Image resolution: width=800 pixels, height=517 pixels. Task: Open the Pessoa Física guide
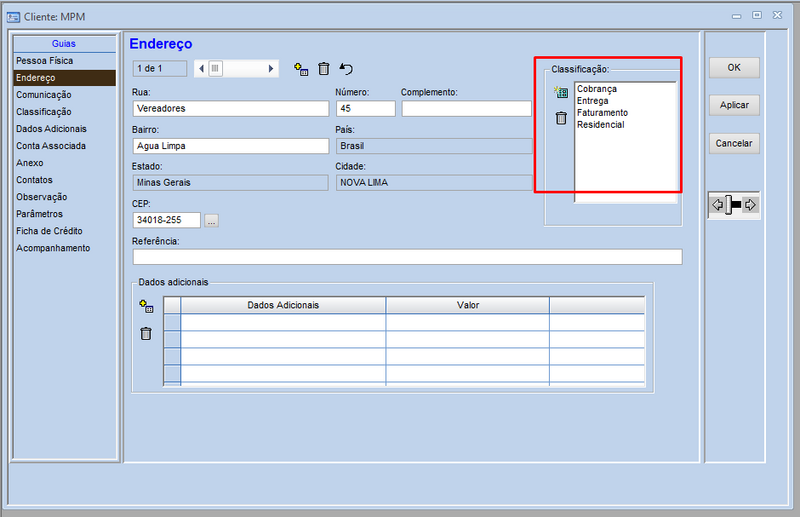(x=65, y=61)
